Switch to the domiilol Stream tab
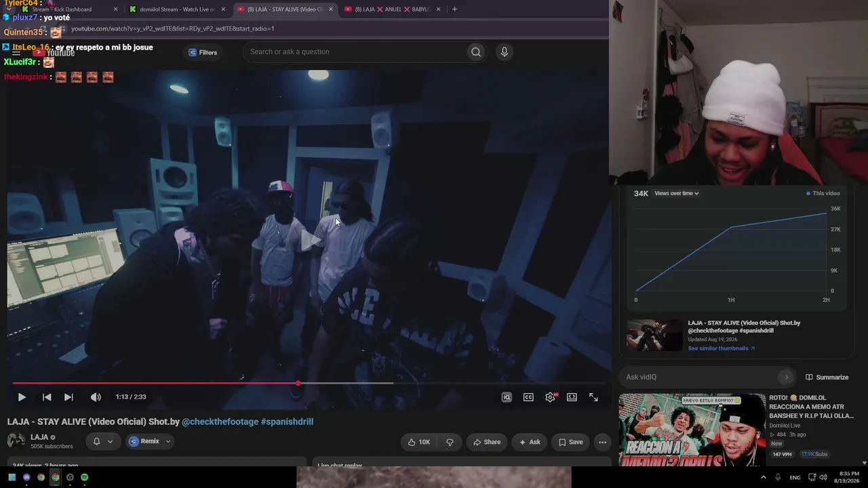 pyautogui.click(x=177, y=9)
